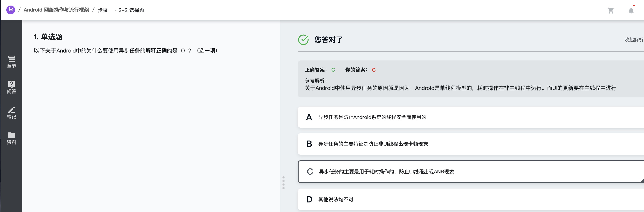Open the 问答 Q&A sidebar item
Screen dimensions: 644x212
pyautogui.click(x=12, y=87)
